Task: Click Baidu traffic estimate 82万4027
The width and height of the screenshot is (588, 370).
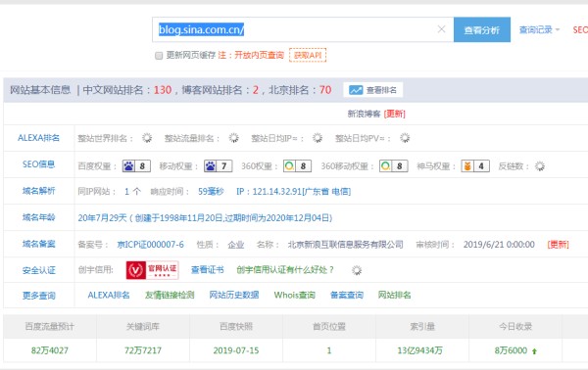Action: pos(50,350)
